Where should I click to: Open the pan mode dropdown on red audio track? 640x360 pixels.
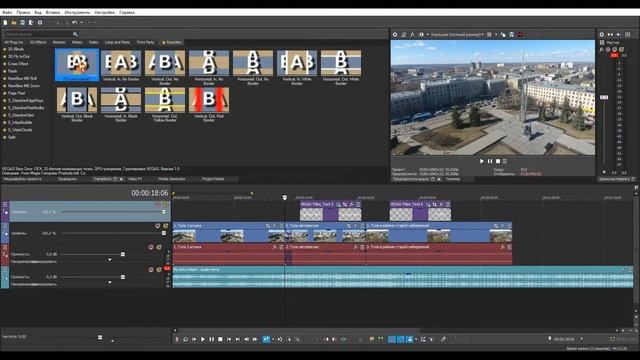(x=110, y=260)
